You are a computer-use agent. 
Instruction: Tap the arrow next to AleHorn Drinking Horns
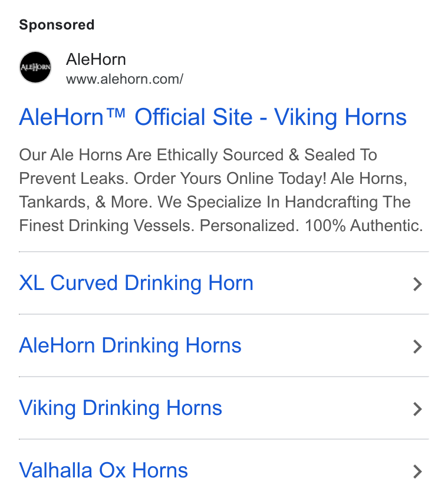click(x=418, y=347)
